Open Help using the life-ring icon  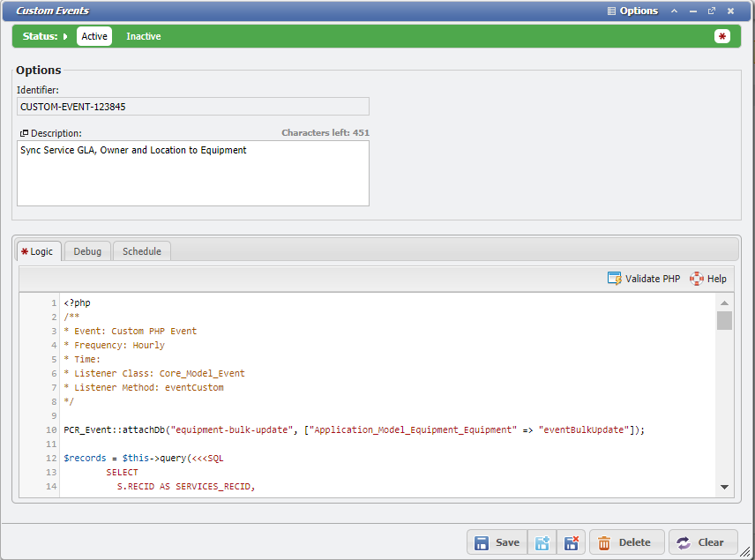695,278
